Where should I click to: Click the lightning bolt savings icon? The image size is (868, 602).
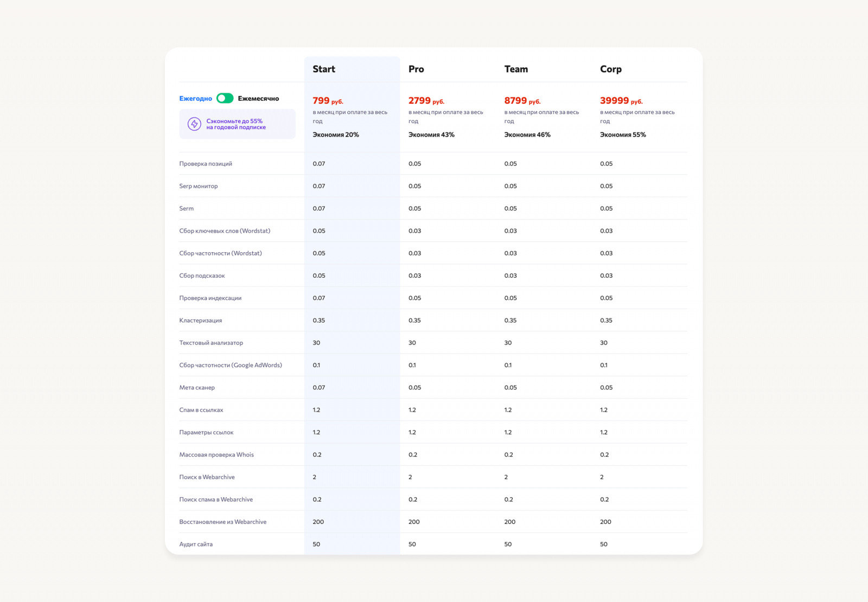click(x=194, y=124)
